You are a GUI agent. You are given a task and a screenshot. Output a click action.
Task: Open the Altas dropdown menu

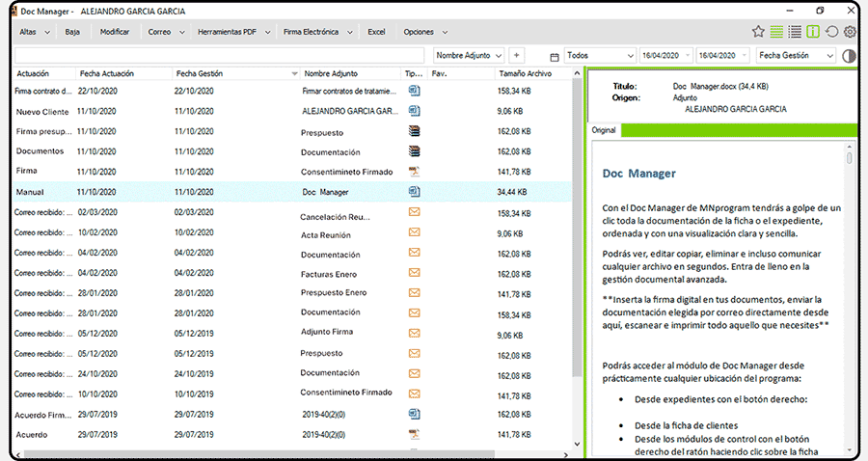coord(35,32)
